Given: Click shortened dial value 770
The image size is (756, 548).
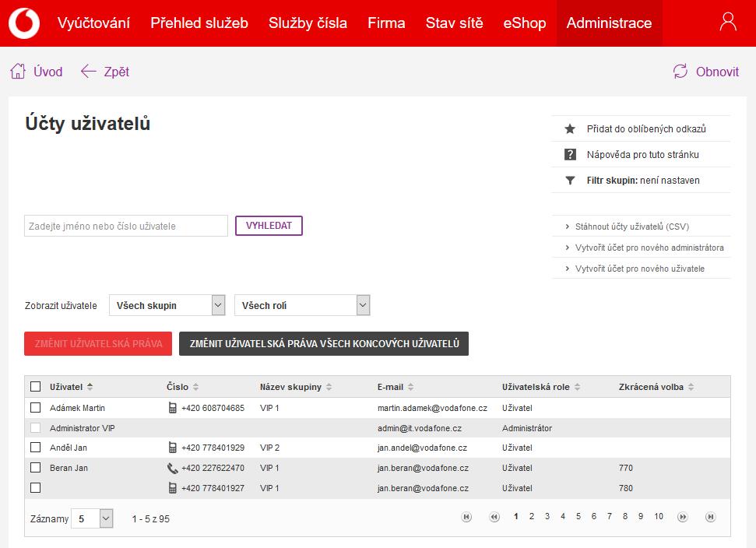Looking at the screenshot, I should (x=625, y=468).
